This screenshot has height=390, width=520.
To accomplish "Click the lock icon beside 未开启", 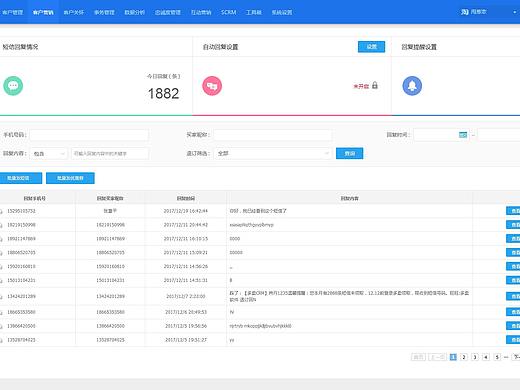I will [x=375, y=85].
